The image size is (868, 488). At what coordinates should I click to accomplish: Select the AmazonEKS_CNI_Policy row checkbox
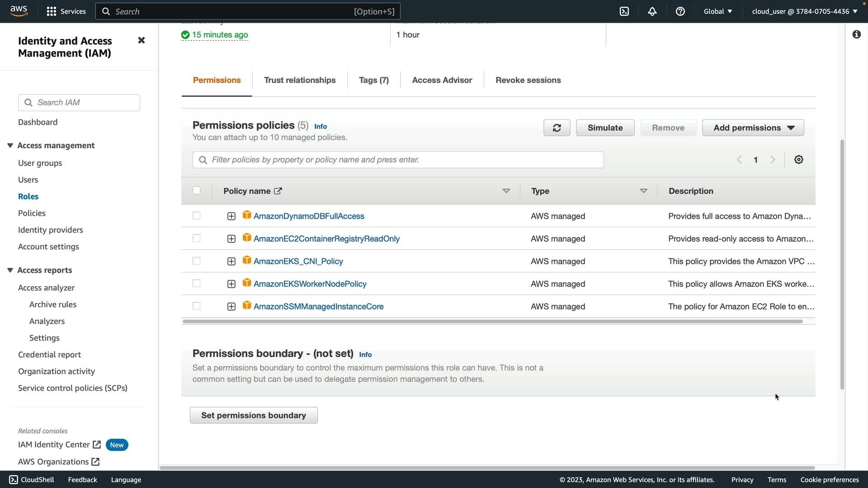(x=196, y=261)
